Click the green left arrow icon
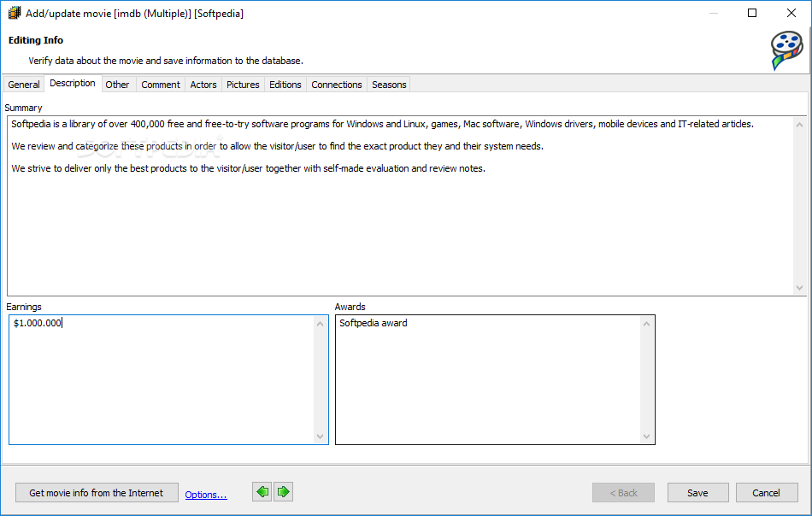This screenshot has width=812, height=516. (262, 492)
